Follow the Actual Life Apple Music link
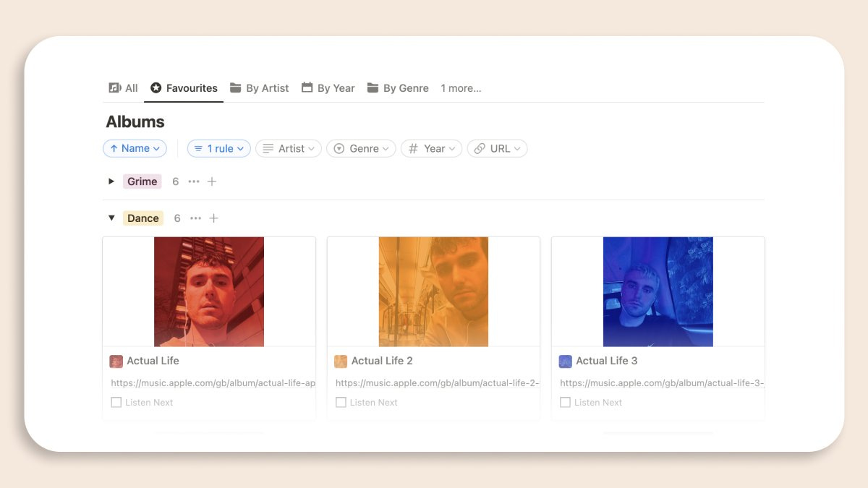The width and height of the screenshot is (868, 488). (213, 383)
